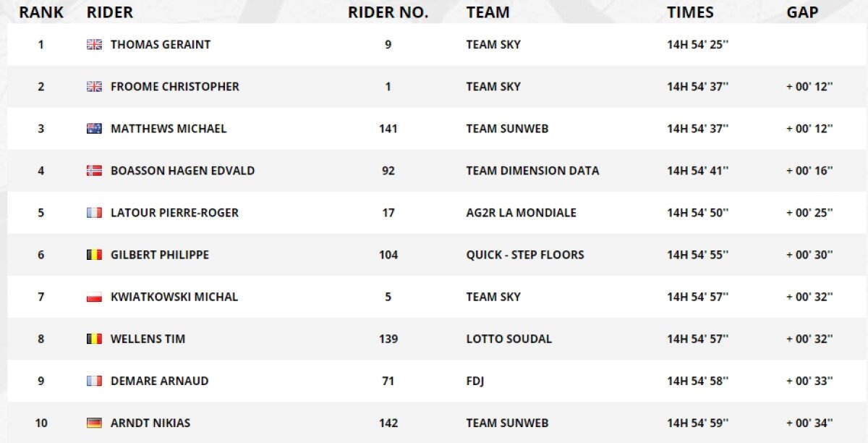Image resolution: width=868 pixels, height=443 pixels.
Task: Select the AG2R La Mondiale team name
Action: (521, 213)
